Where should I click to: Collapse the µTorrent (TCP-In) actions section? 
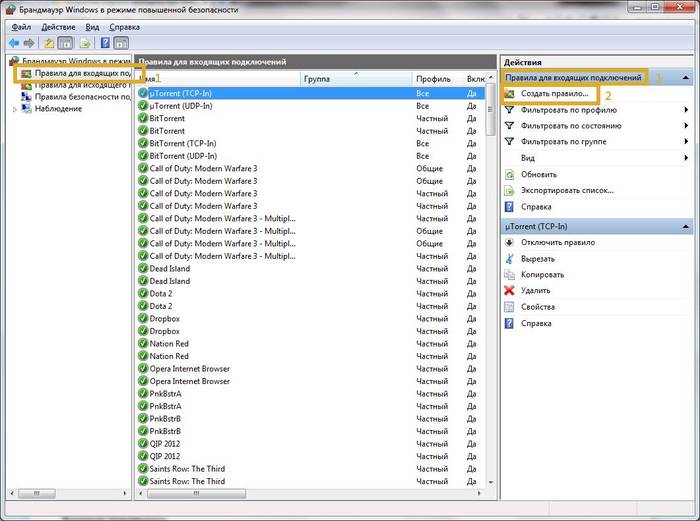click(686, 226)
